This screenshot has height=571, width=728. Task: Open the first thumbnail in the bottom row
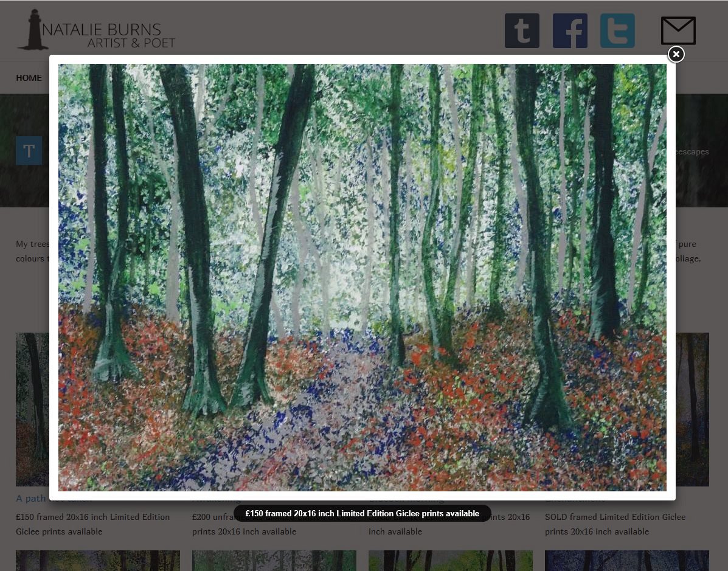click(97, 561)
